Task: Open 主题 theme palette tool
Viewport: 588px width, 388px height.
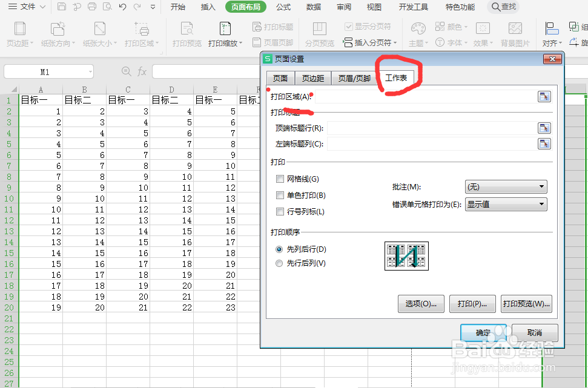Action: click(x=418, y=34)
